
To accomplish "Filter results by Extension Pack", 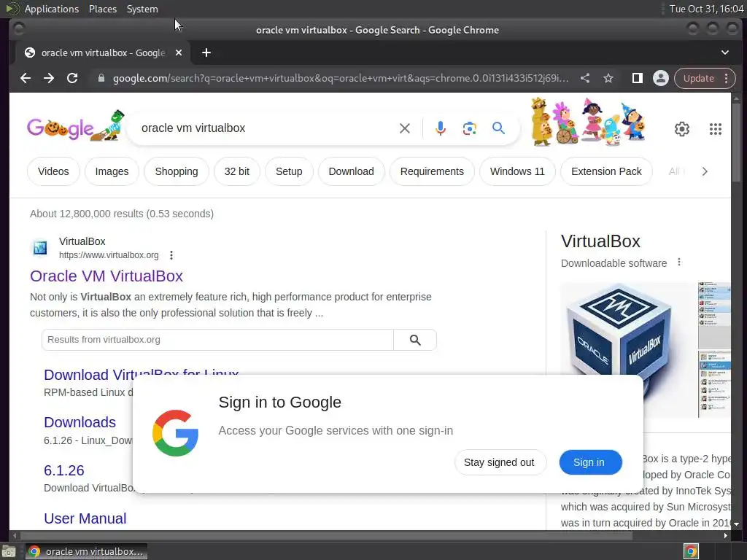I will pos(606,171).
